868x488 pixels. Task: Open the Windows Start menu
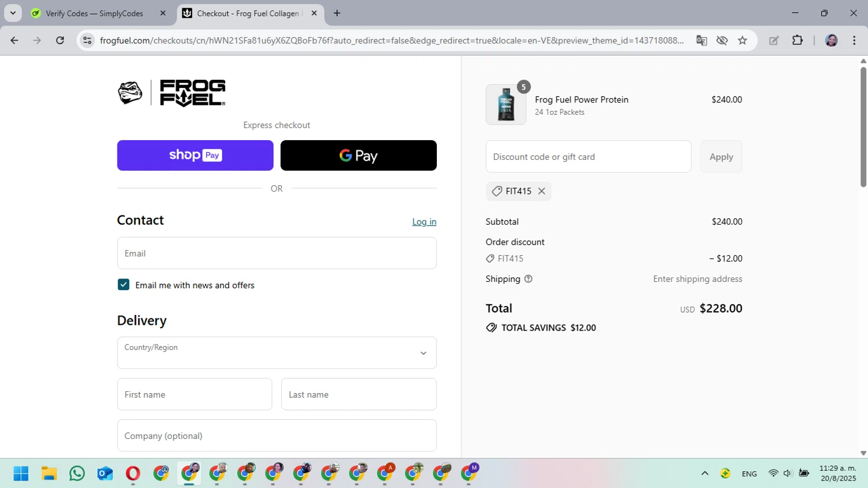point(21,474)
